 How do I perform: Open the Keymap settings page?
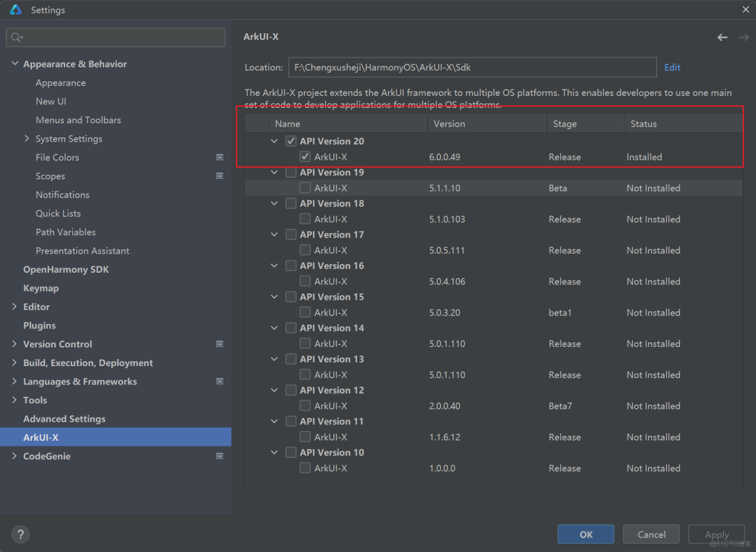click(41, 288)
